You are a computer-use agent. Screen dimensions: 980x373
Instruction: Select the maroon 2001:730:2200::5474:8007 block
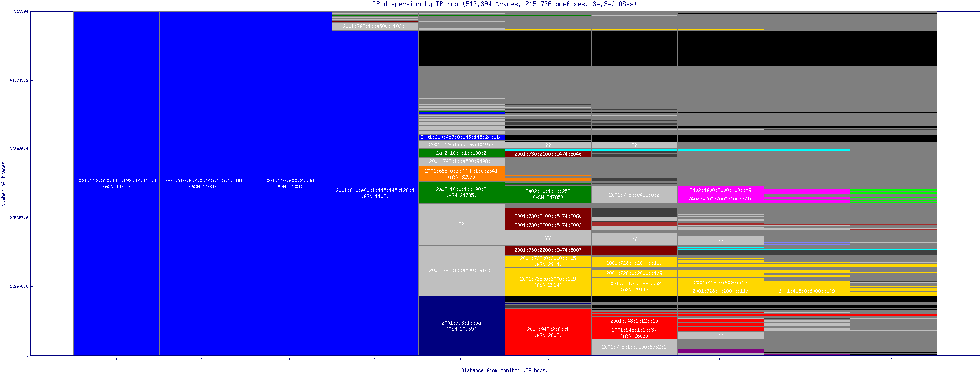point(548,250)
